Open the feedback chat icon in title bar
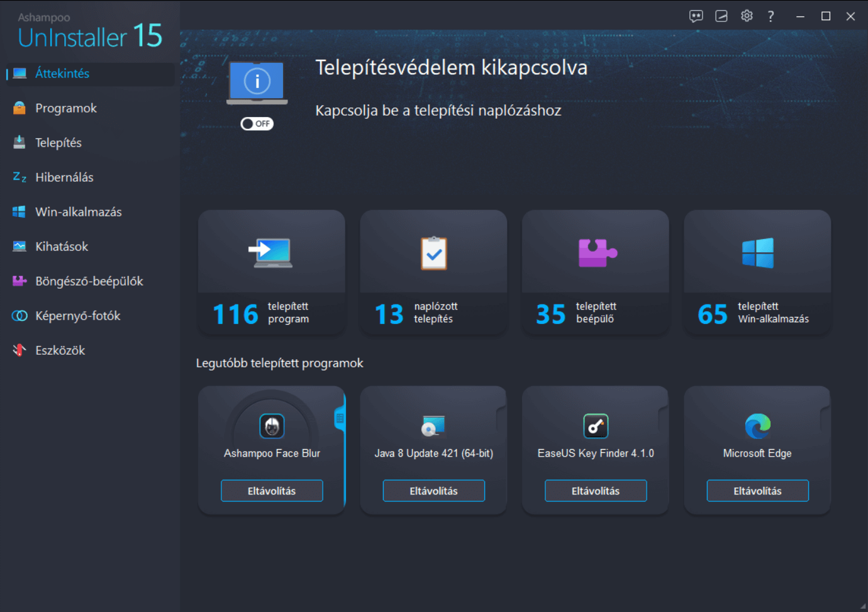The height and width of the screenshot is (612, 868). click(x=696, y=16)
